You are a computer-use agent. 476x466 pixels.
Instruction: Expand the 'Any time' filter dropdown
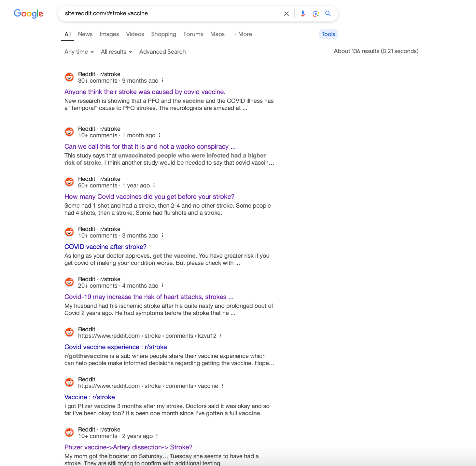click(79, 52)
